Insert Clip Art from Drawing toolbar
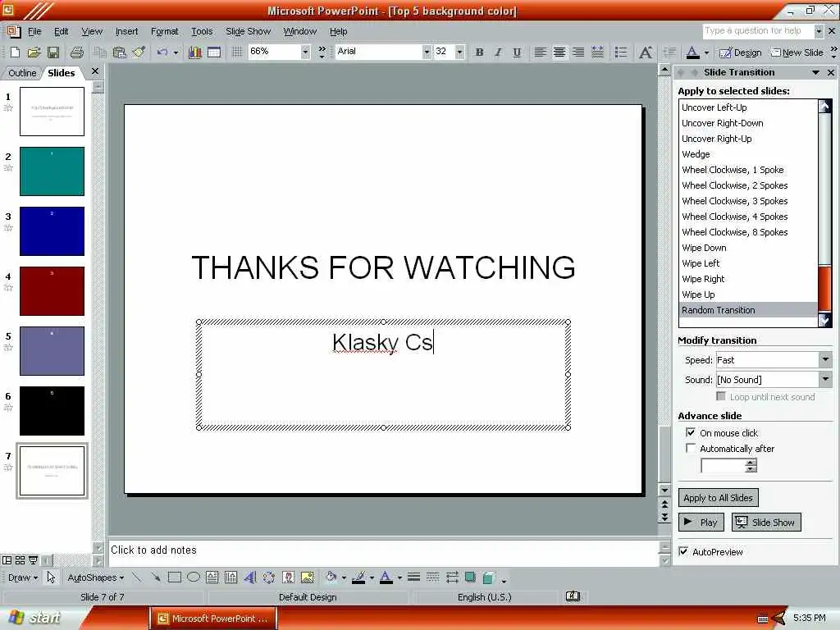The width and height of the screenshot is (840, 630). point(288,577)
